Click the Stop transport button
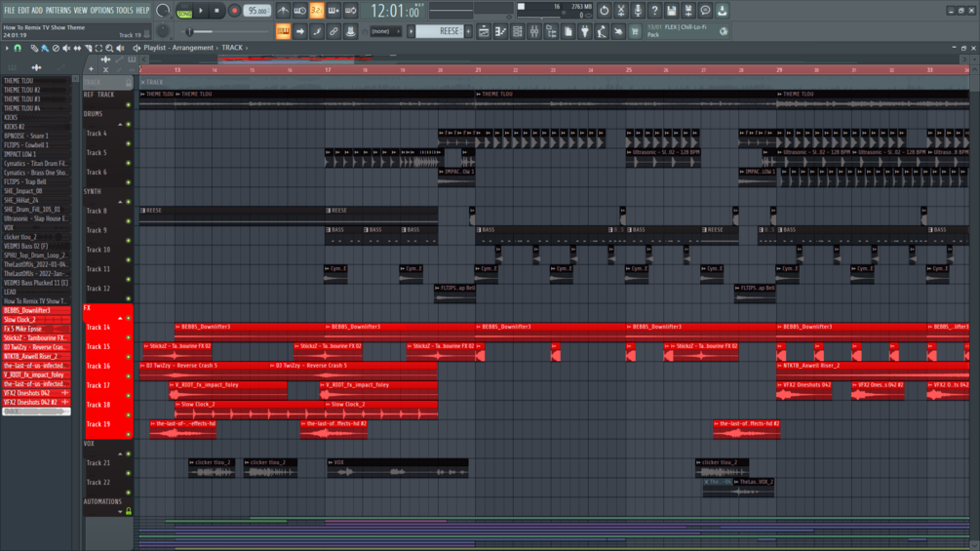Screen dimensions: 980x551 [216, 11]
